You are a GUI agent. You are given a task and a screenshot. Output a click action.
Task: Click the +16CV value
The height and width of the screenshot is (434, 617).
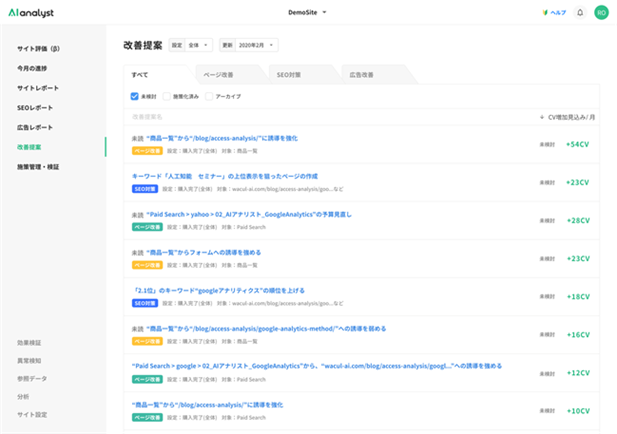(578, 335)
